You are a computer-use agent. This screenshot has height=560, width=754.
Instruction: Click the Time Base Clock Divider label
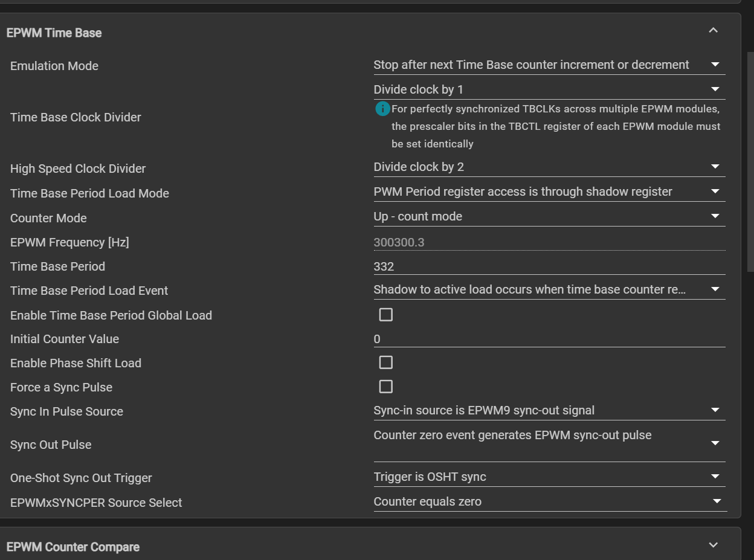click(x=76, y=117)
